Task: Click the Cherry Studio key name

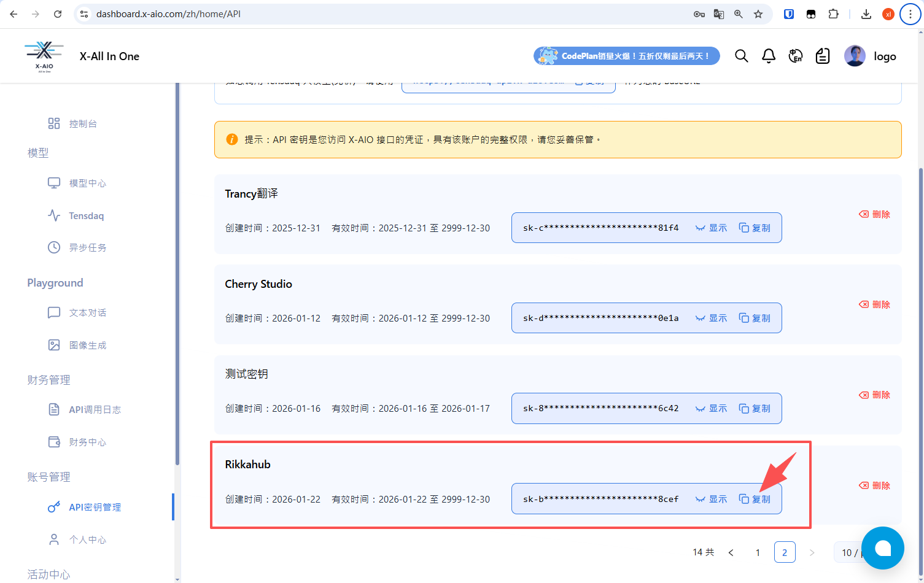Action: coord(258,284)
